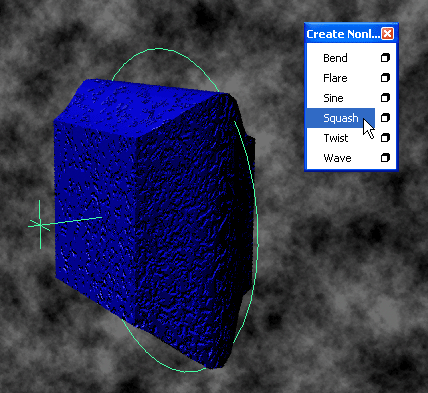Click the Create Nonl... title bar

(343, 34)
